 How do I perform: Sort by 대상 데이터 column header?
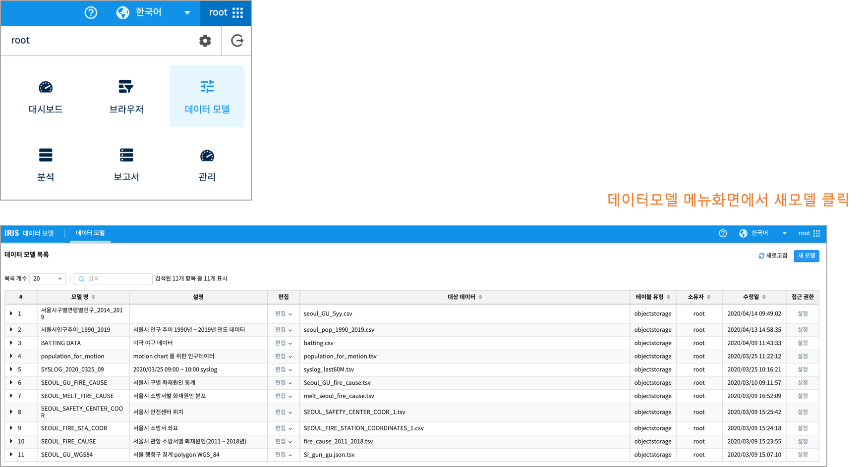pyautogui.click(x=464, y=297)
